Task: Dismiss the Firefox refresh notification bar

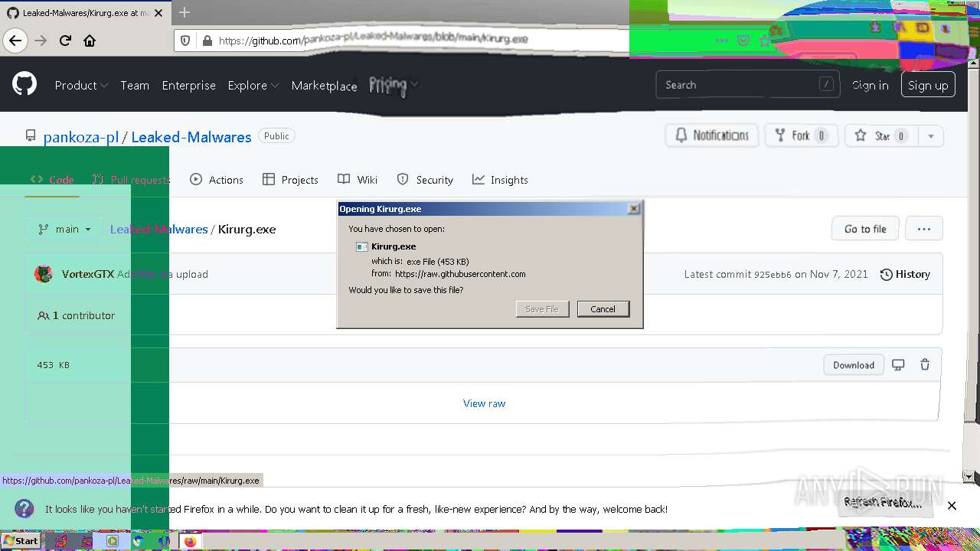Action: coord(952,505)
